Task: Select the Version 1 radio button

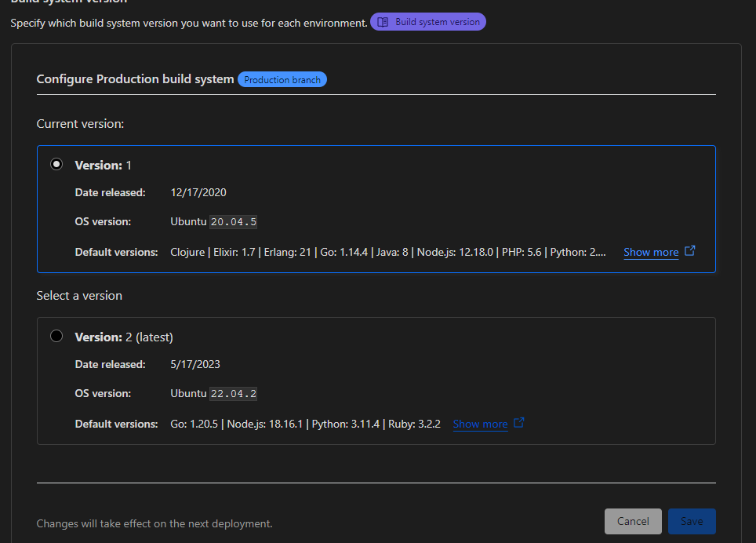Action: click(x=56, y=165)
